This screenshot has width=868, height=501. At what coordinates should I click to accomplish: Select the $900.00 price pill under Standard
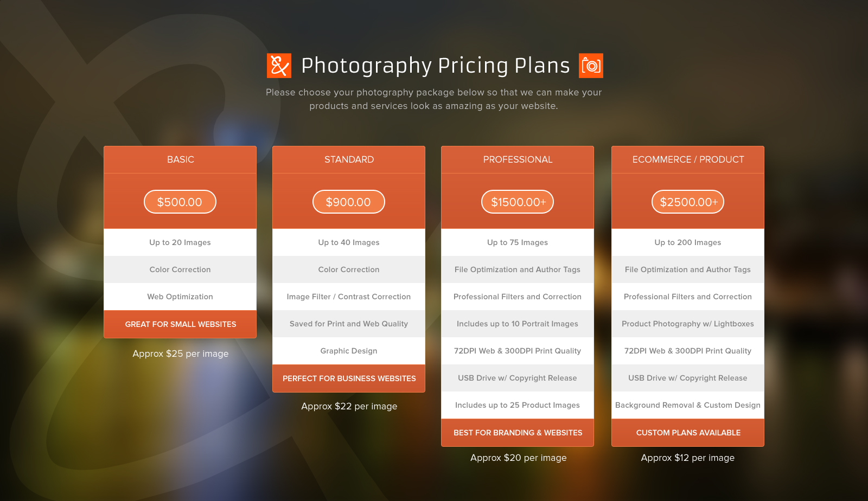click(x=349, y=201)
